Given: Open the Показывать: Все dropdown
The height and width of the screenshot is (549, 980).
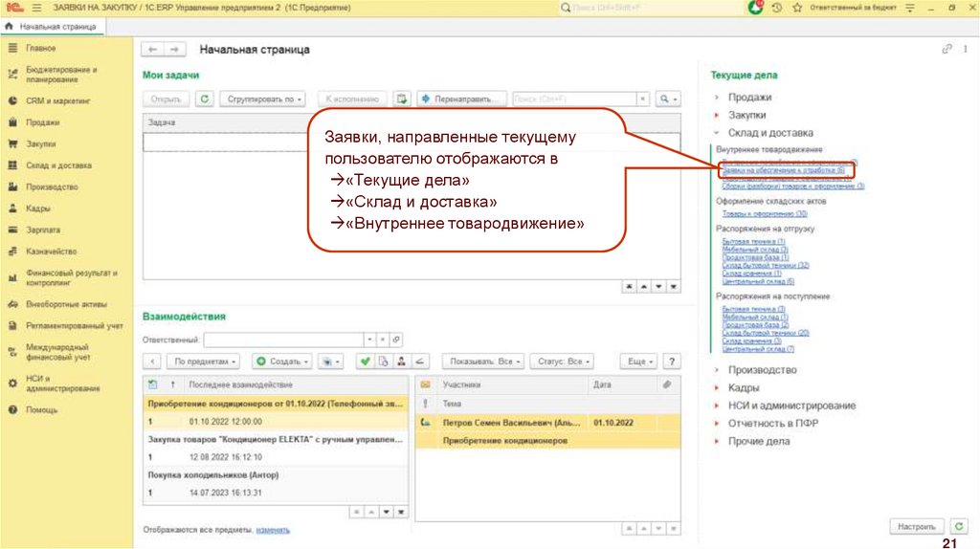Looking at the screenshot, I should [x=486, y=362].
